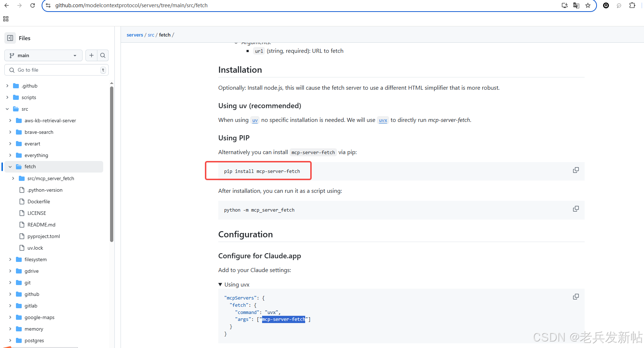Copy the python -m mcp_server_fetch command
The height and width of the screenshot is (348, 644).
coord(576,209)
